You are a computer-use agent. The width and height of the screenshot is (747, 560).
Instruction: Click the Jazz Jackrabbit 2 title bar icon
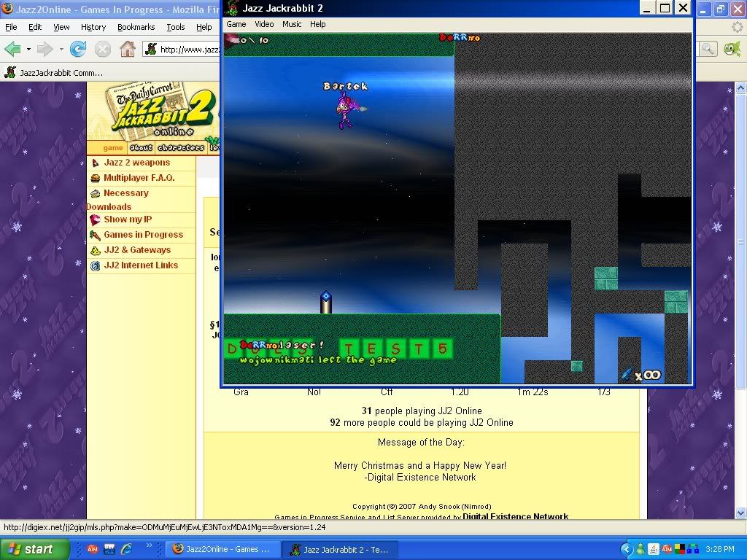click(232, 8)
